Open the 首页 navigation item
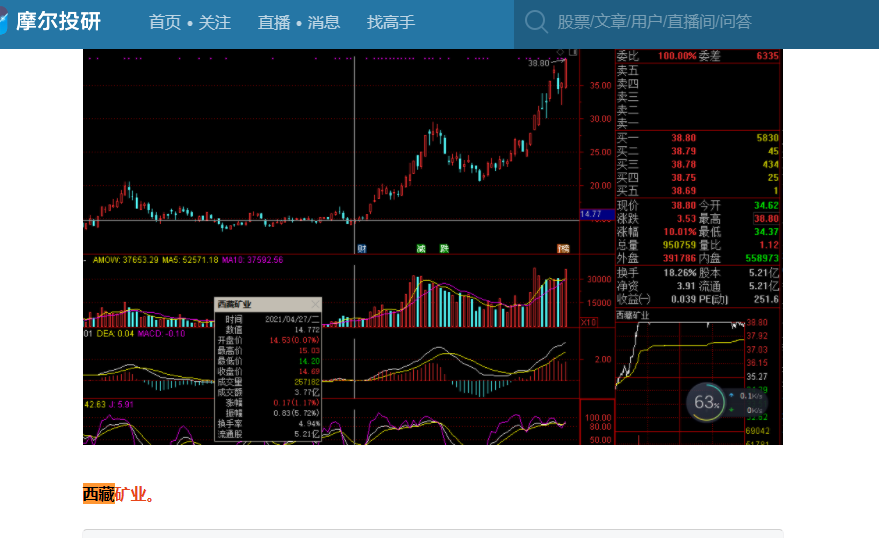The image size is (879, 538). click(x=165, y=22)
